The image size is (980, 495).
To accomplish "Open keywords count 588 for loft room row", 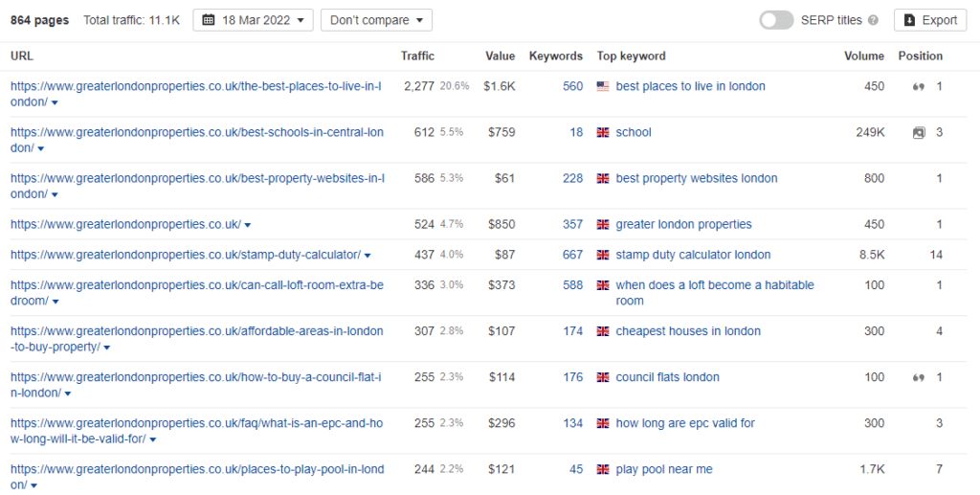I will click(x=572, y=285).
